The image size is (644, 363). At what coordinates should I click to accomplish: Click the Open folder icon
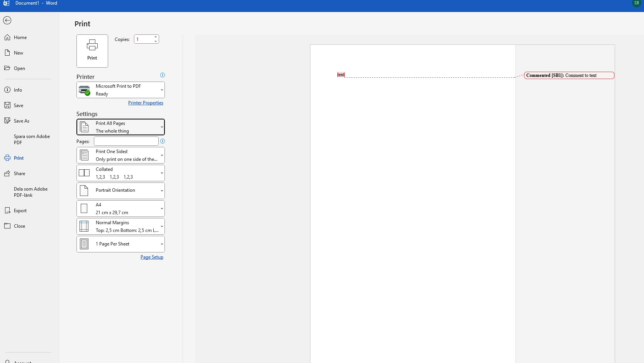pyautogui.click(x=7, y=68)
